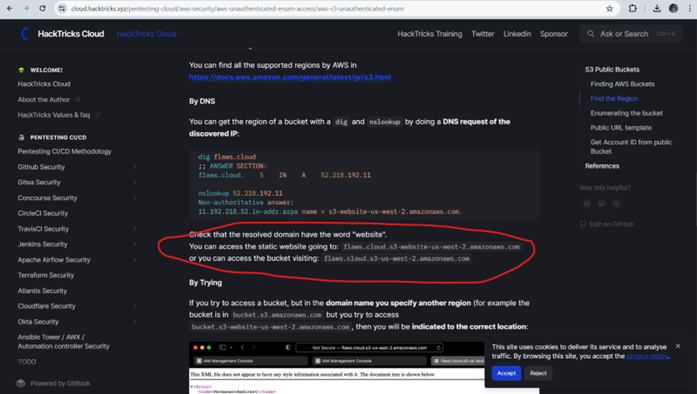The height and width of the screenshot is (394, 697).
Task: Open Pentesting CI/CD Methodology in sidebar
Action: point(64,152)
